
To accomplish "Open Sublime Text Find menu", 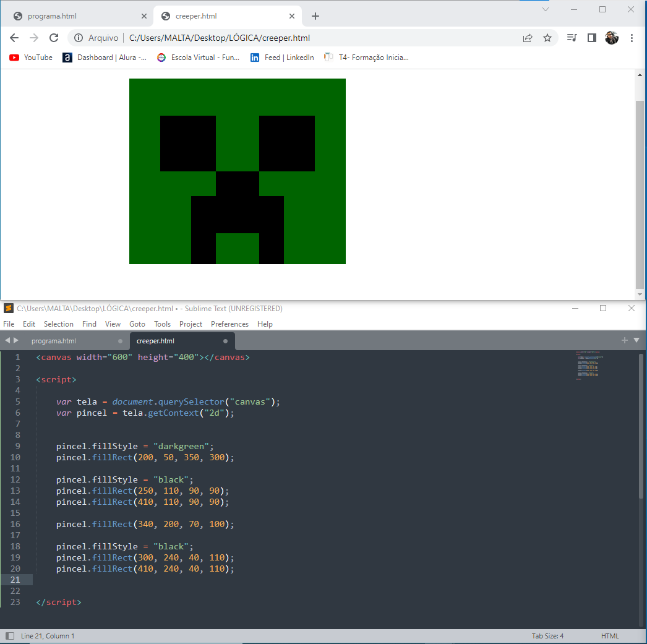I will (x=89, y=324).
